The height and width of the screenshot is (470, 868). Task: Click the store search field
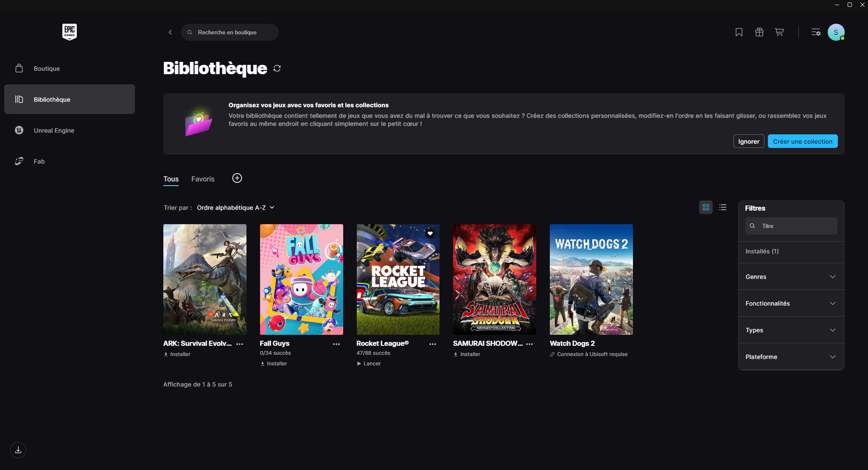point(230,32)
